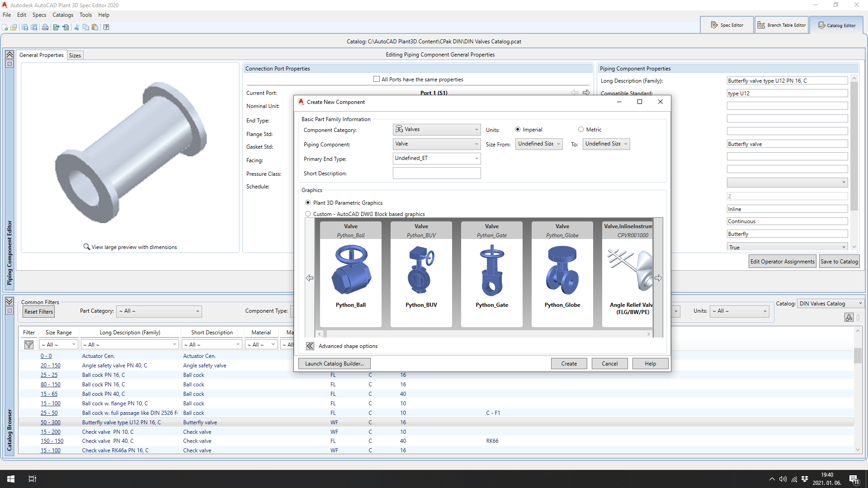Click Launch Catalog Builder button
This screenshot has height=488, width=868.
334,363
